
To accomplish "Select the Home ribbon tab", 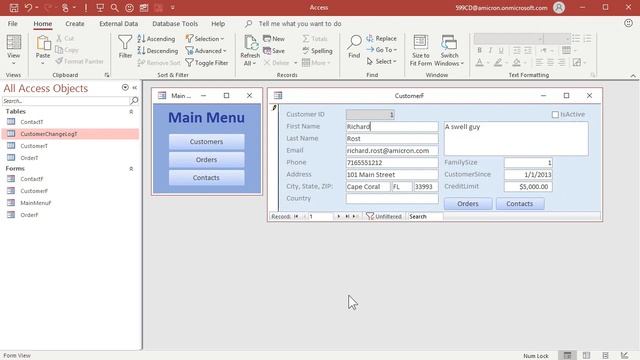I will [43, 24].
